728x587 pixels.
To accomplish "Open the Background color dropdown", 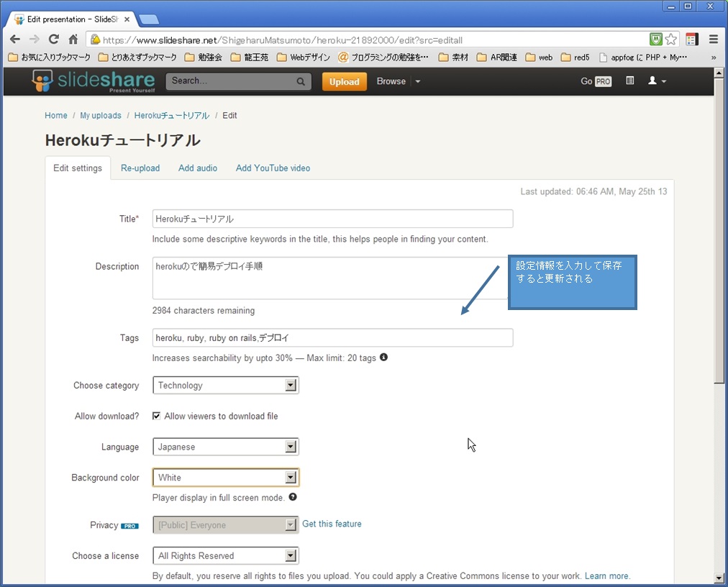I will [x=226, y=478].
